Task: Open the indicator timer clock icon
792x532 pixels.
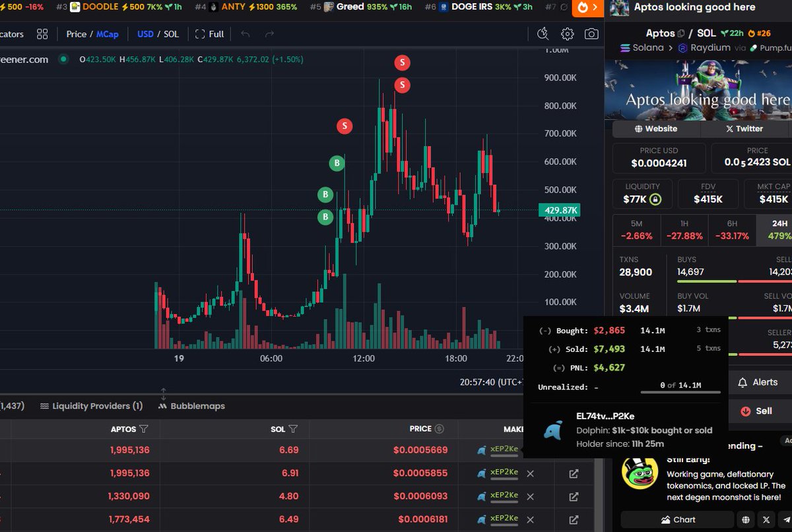Action: [x=543, y=34]
